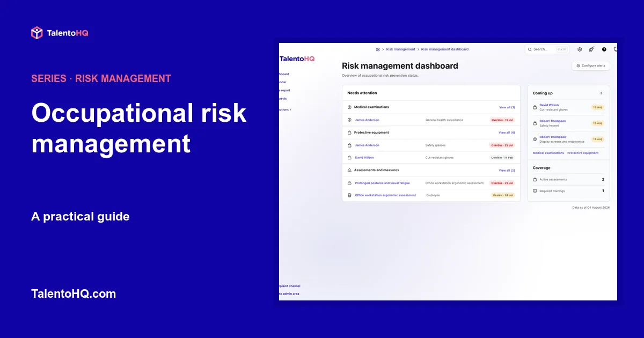Open the settings gear icon in header

point(580,49)
